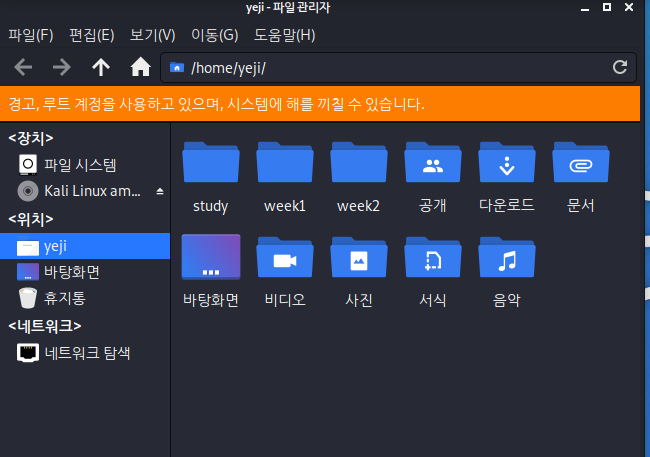Go to parent folder with up arrow
The height and width of the screenshot is (457, 650).
[101, 67]
